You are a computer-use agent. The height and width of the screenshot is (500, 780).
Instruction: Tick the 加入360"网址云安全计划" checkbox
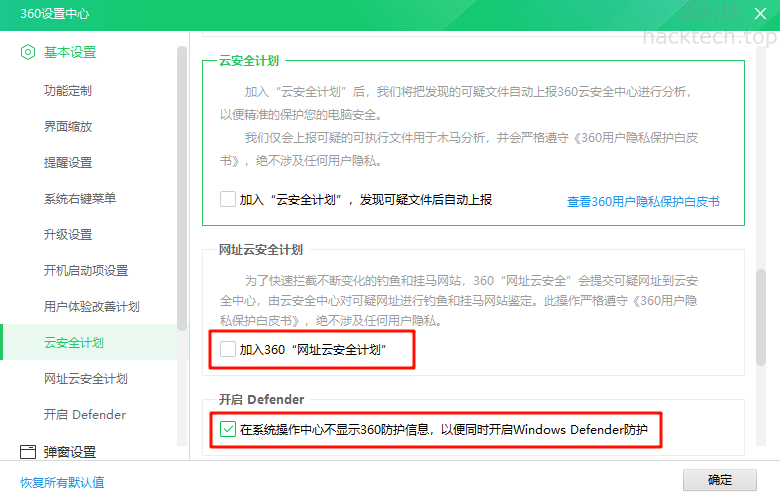pyautogui.click(x=228, y=350)
